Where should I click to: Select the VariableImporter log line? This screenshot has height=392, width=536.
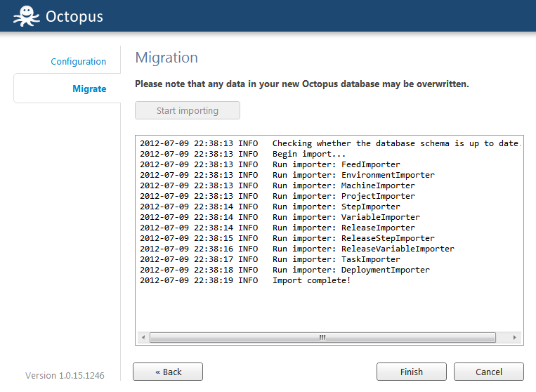[x=280, y=217]
